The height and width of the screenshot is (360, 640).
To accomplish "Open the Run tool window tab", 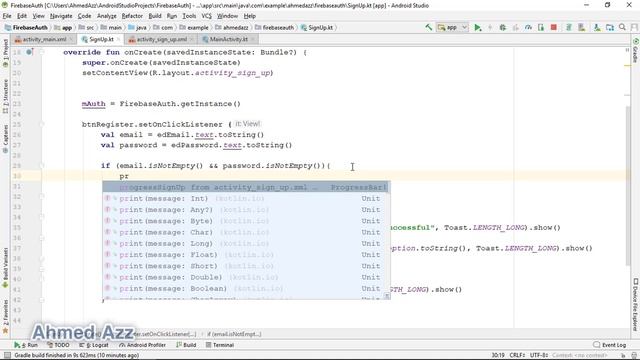I will coord(26,345).
